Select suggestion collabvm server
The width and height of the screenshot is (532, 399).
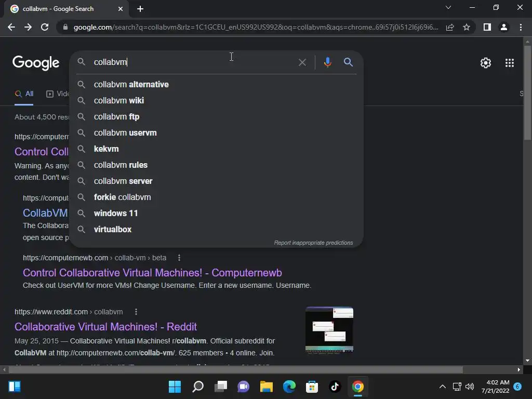pyautogui.click(x=217, y=181)
